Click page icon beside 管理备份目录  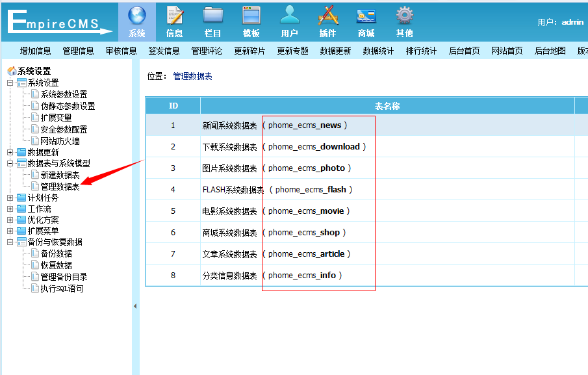pyautogui.click(x=35, y=276)
